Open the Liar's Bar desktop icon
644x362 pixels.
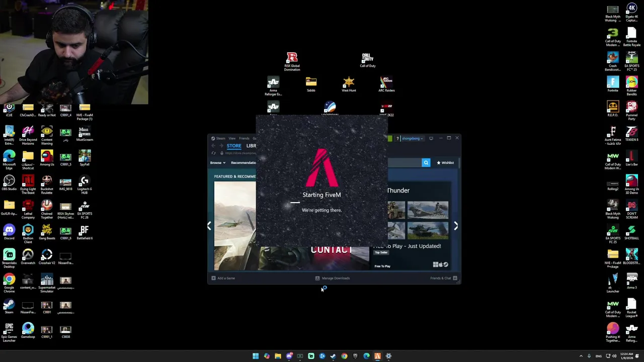coord(632,158)
